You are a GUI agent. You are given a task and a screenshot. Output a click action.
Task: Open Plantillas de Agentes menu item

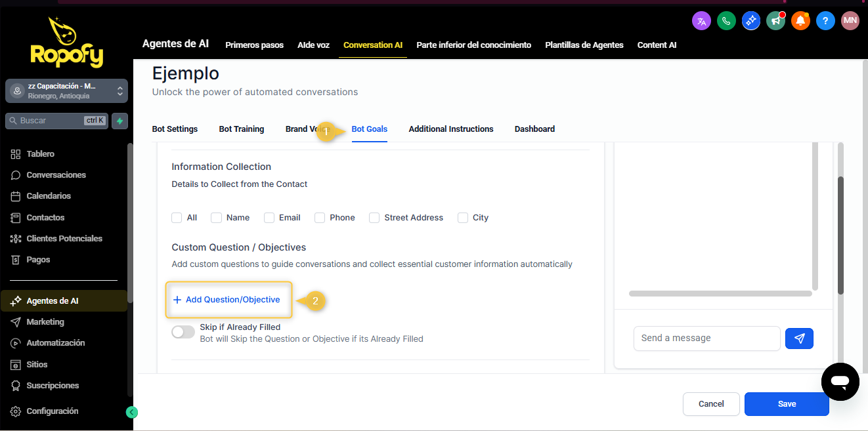click(584, 45)
